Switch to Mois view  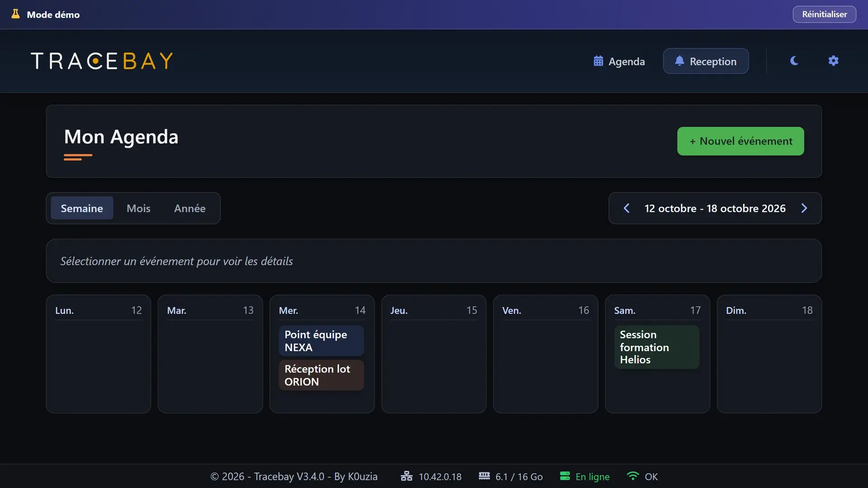[138, 208]
